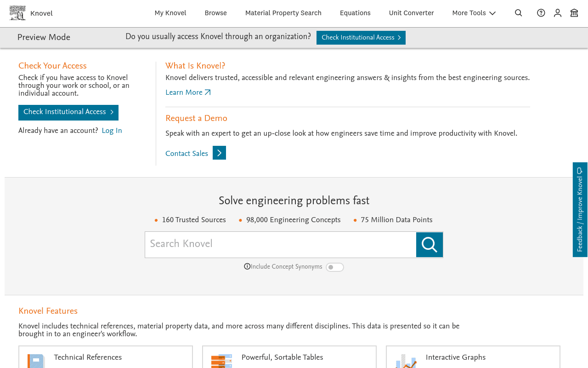Screen dimensions: 588x368
Task: Click Check Institutional Access under Check Your Access
Action: [68, 112]
